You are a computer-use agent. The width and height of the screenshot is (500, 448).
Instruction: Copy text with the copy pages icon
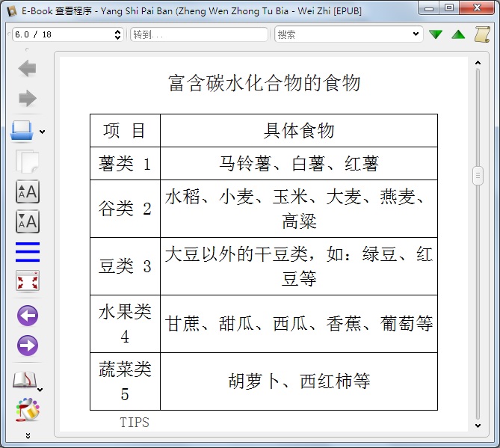pyautogui.click(x=28, y=161)
